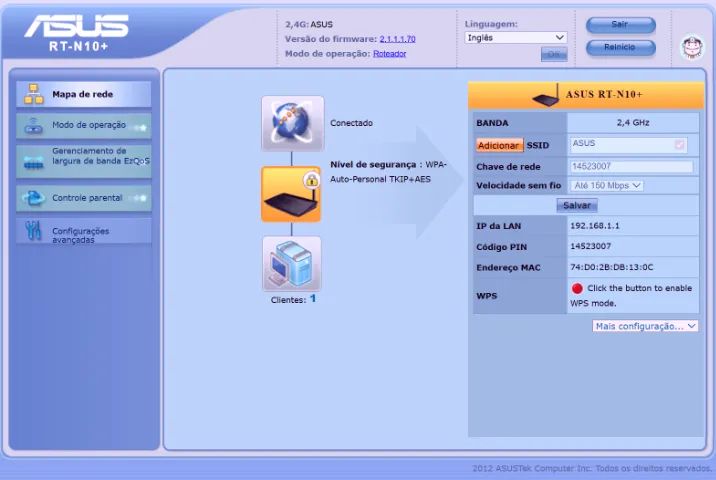
Task: Click the IP da LAN value 192.168.1.1
Action: (595, 226)
